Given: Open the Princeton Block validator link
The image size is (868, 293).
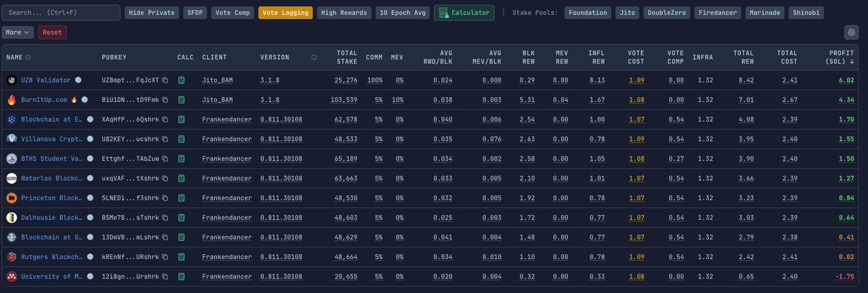Looking at the screenshot, I should (51, 197).
